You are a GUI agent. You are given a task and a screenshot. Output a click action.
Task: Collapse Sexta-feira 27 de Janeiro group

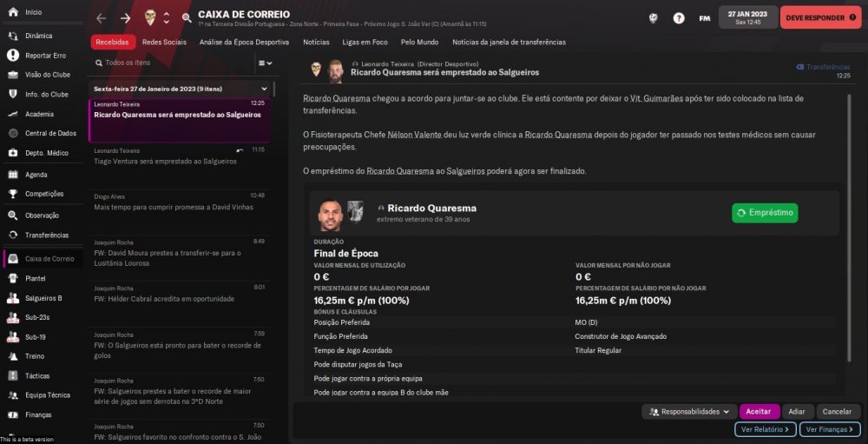coord(264,89)
